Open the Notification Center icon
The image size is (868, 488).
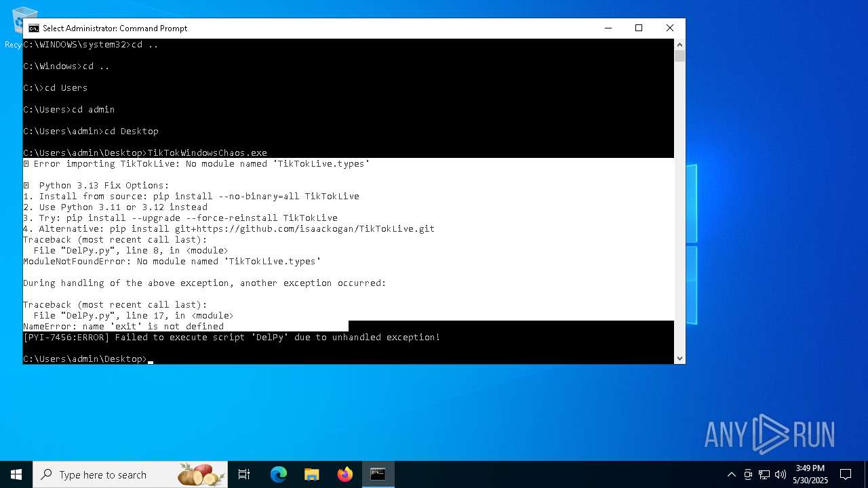tap(846, 474)
